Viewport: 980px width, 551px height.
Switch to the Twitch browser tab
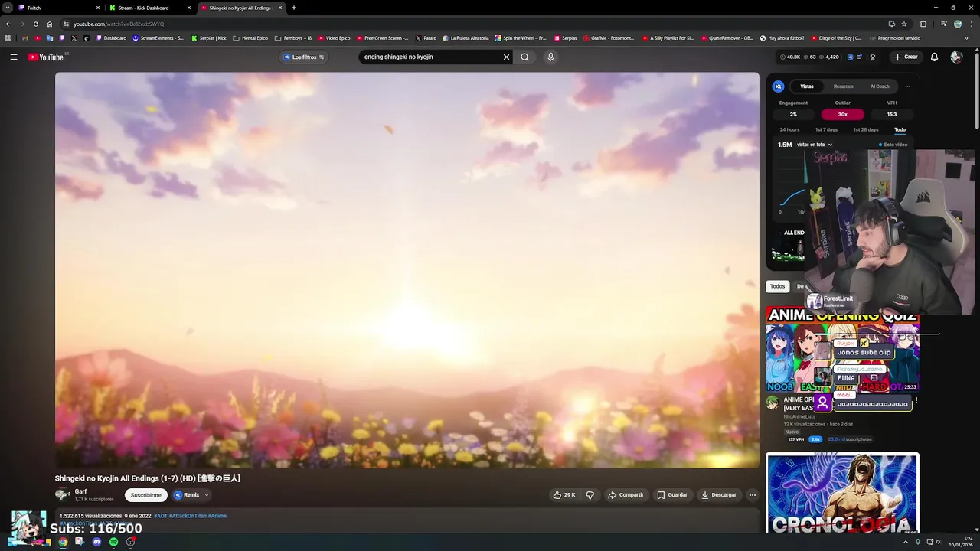tap(60, 8)
